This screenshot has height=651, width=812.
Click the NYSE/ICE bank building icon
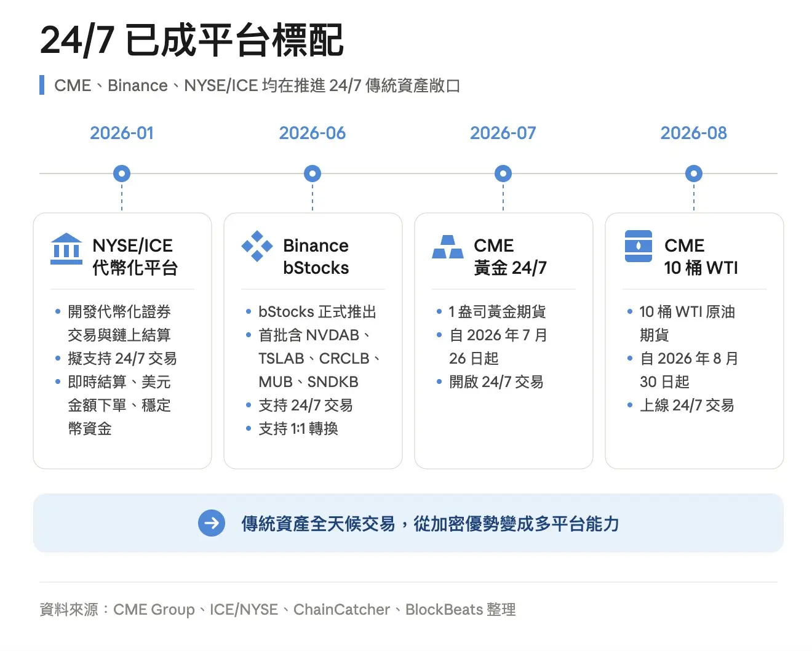(x=66, y=249)
